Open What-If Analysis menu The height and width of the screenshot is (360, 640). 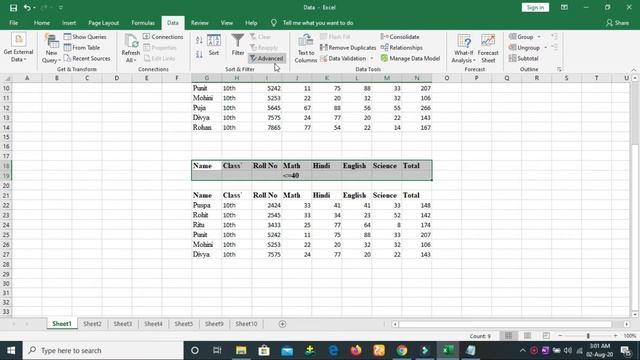click(x=464, y=48)
